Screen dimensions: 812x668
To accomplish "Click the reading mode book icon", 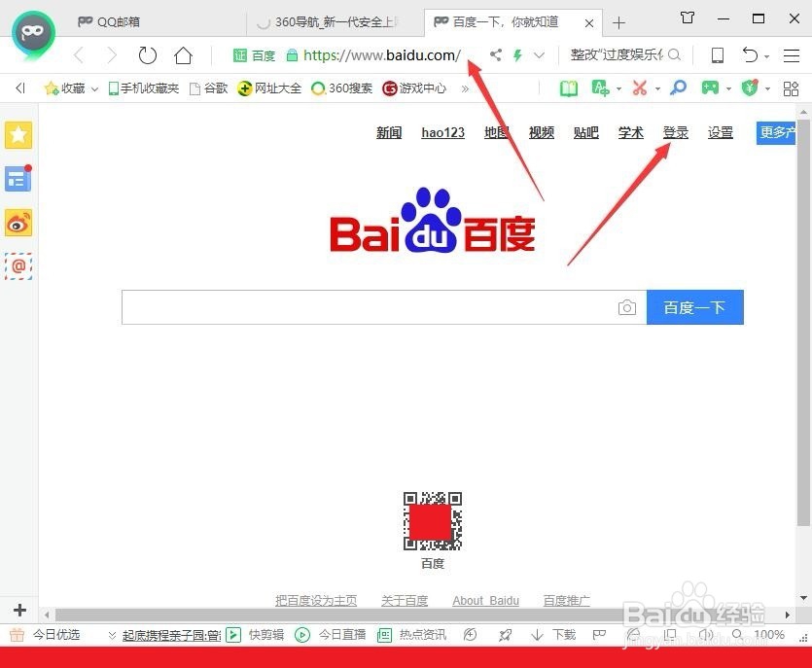I will point(569,88).
